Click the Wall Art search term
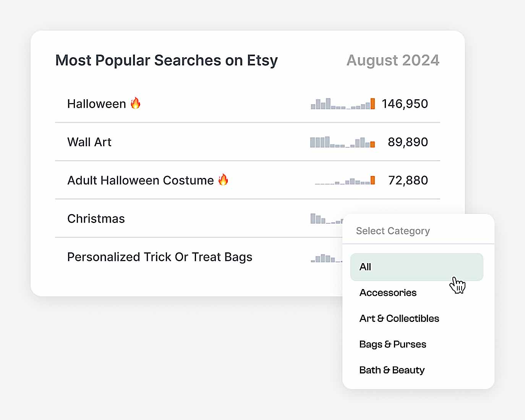The width and height of the screenshot is (525, 420). point(89,142)
